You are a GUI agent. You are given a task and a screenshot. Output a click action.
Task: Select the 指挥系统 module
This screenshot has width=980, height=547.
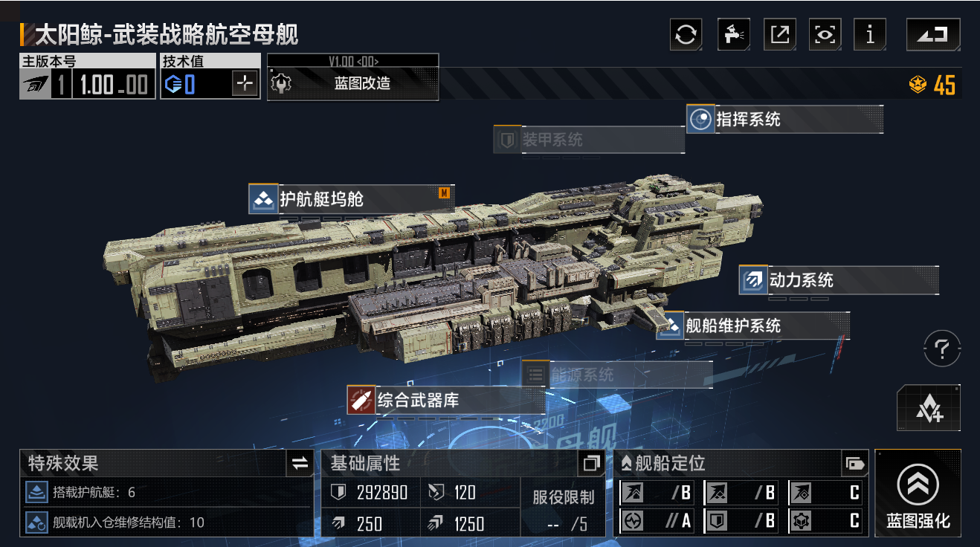784,120
